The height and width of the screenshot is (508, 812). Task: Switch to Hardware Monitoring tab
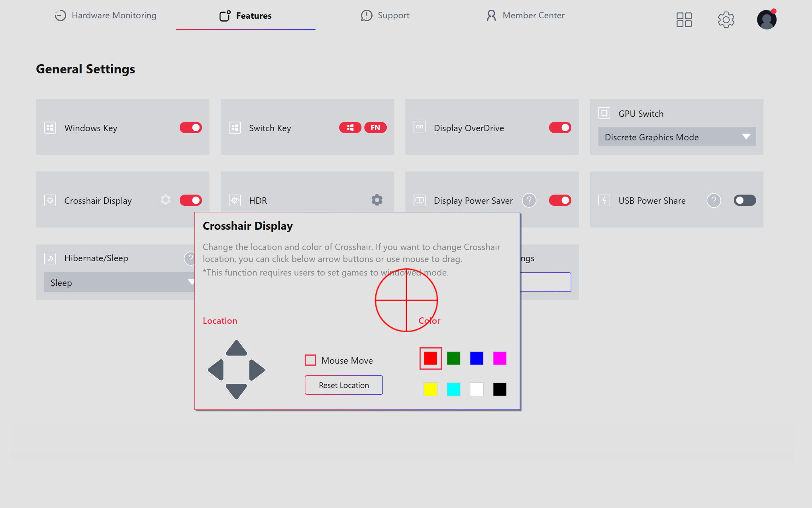coord(106,16)
